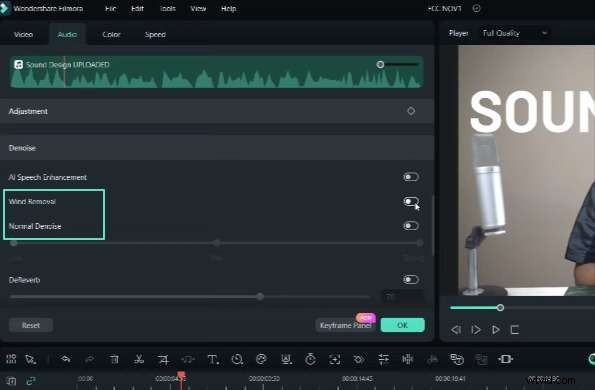Click the red playhead on timeline
The width and height of the screenshot is (595, 390).
tap(181, 376)
